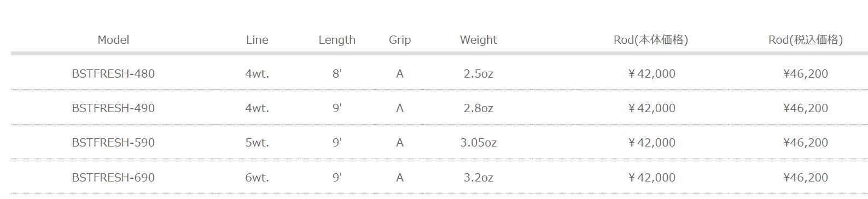Click the 3.05oz weight value
The width and height of the screenshot is (868, 199).
tap(479, 143)
